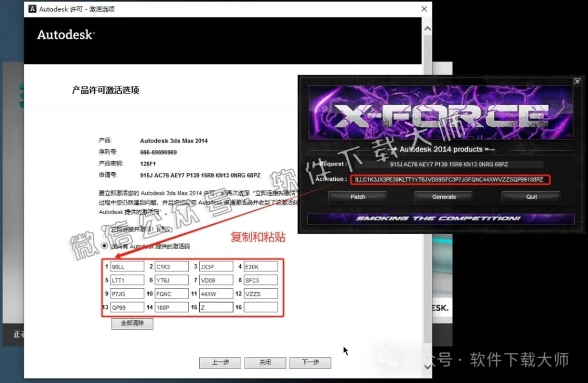The image size is (588, 383).
Task: Click the 上一步 button at the bottom
Action: pos(220,362)
